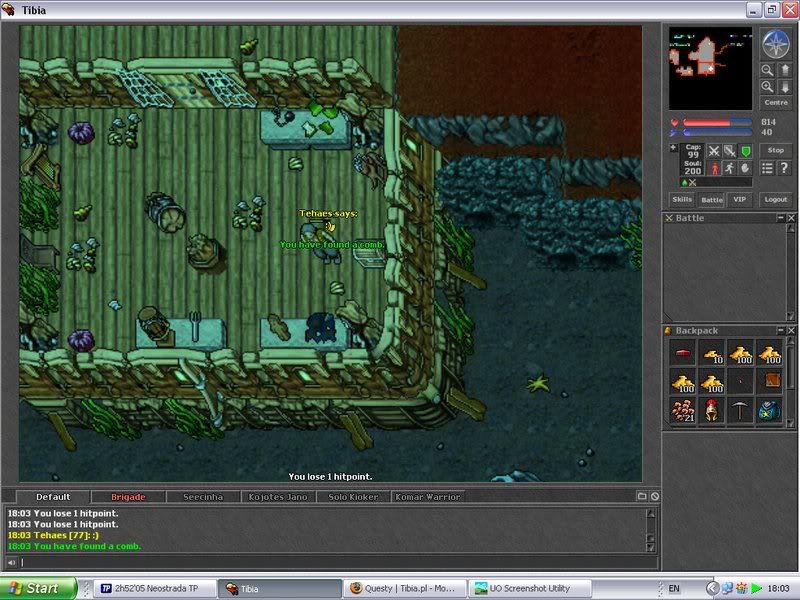Click the Logout button

776,199
